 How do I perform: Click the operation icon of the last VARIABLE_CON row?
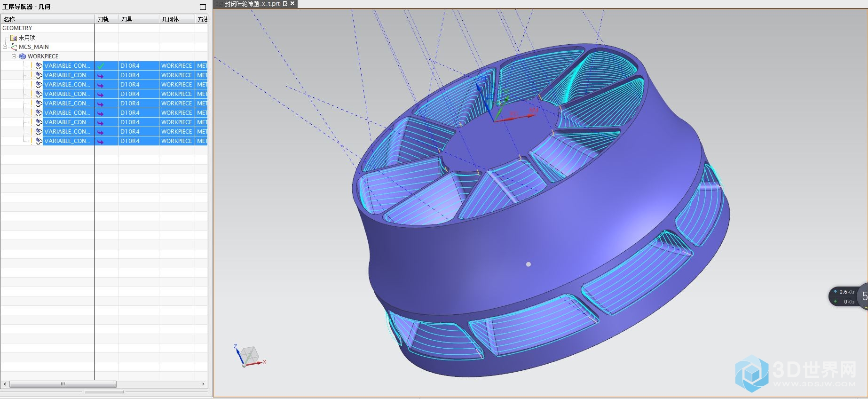click(x=39, y=141)
